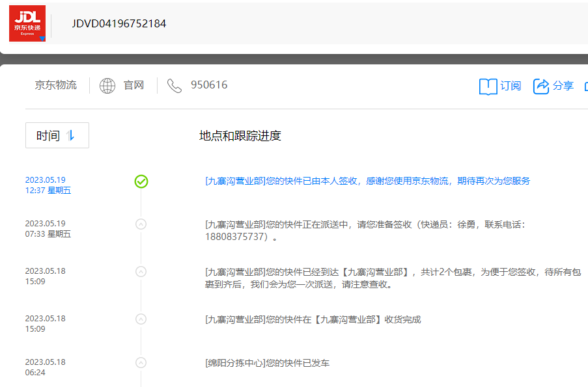Click the phone handset icon
588x387 pixels.
click(x=174, y=86)
